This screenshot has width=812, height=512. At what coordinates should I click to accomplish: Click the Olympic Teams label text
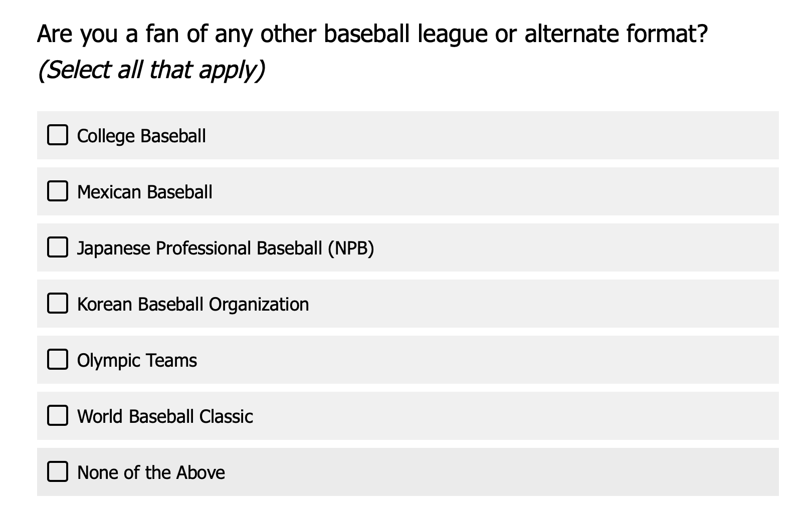136,360
